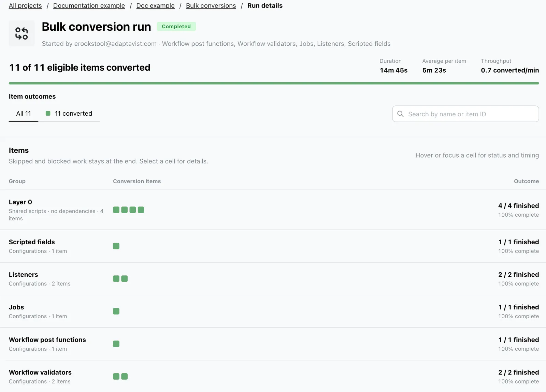Image resolution: width=546 pixels, height=392 pixels.
Task: Select first Listeners conversion item square
Action: tap(116, 279)
